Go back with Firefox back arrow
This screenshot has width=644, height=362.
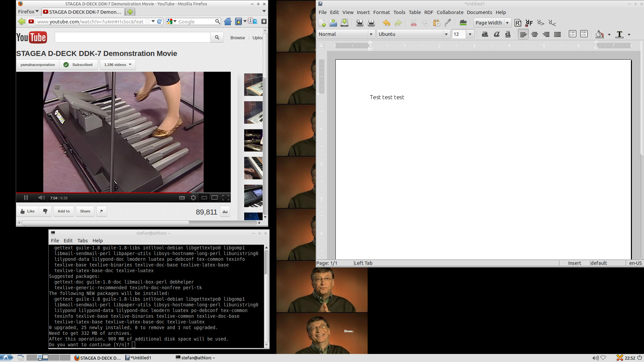coord(21,21)
